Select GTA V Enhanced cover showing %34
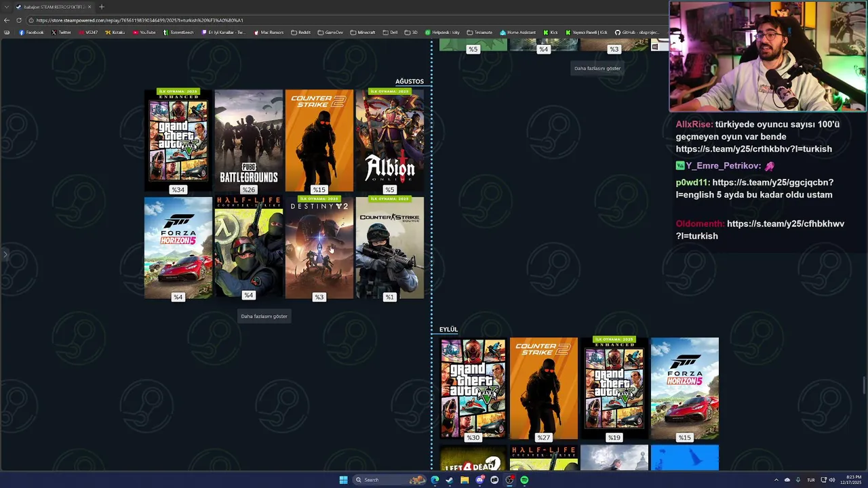The width and height of the screenshot is (868, 488). click(178, 141)
